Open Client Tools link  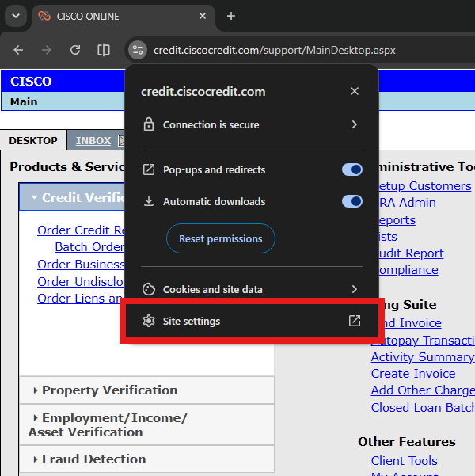(404, 461)
